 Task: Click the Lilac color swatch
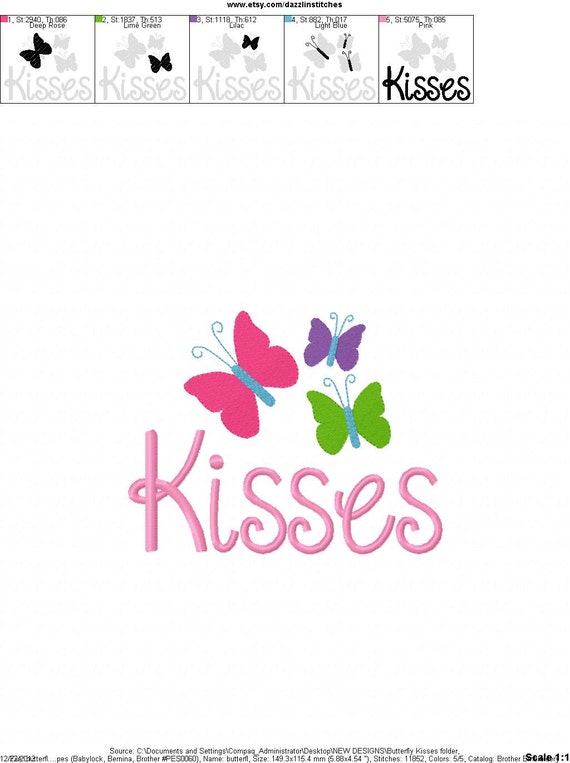tap(193, 19)
